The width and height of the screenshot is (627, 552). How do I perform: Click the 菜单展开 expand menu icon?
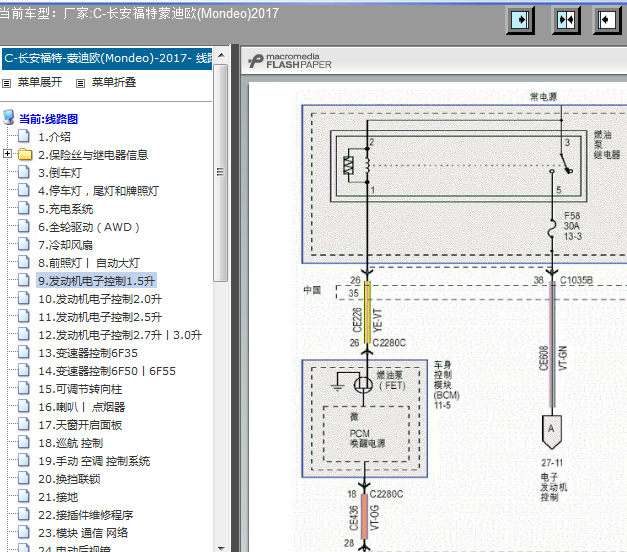click(6, 83)
